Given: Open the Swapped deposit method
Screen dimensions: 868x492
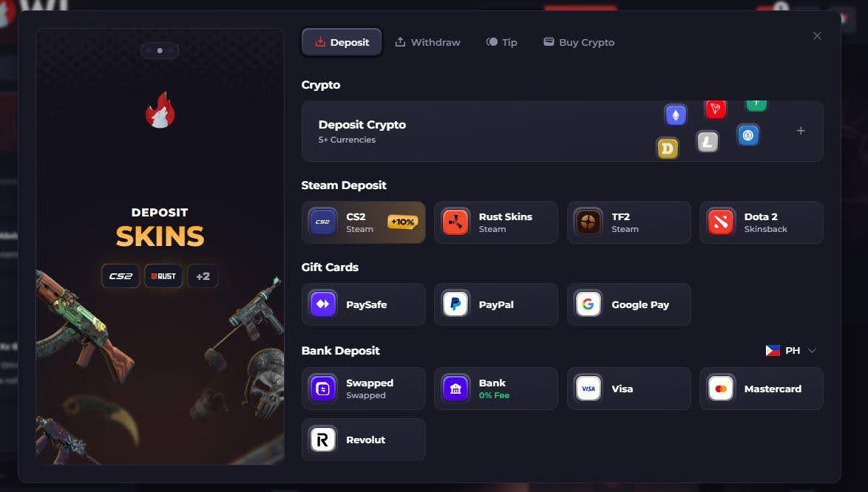Looking at the screenshot, I should (363, 389).
